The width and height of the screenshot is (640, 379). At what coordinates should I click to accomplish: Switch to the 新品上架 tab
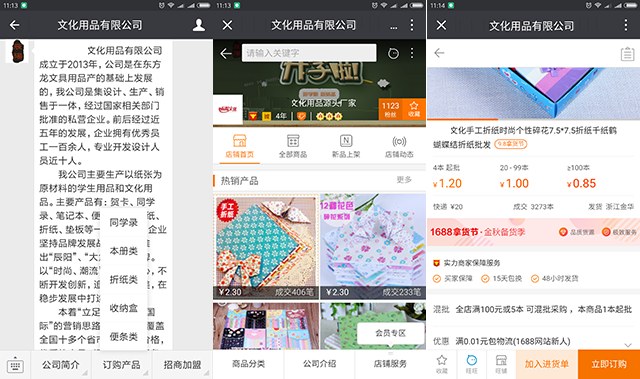(x=346, y=146)
